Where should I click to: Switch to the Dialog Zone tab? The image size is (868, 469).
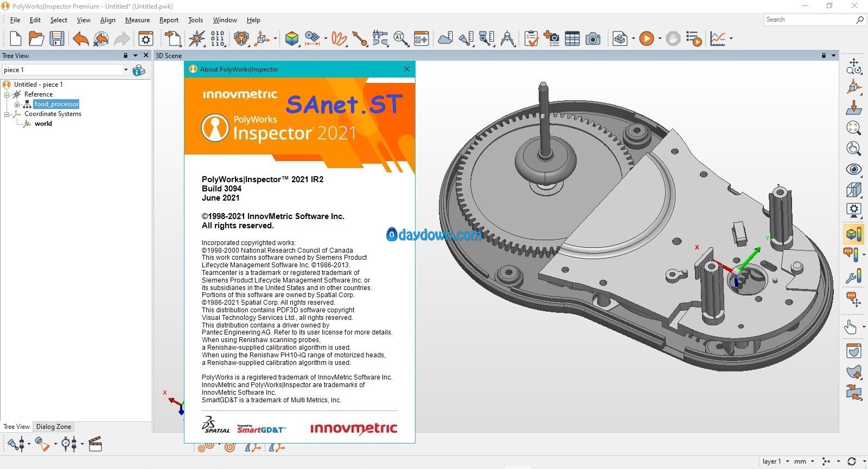[54, 427]
